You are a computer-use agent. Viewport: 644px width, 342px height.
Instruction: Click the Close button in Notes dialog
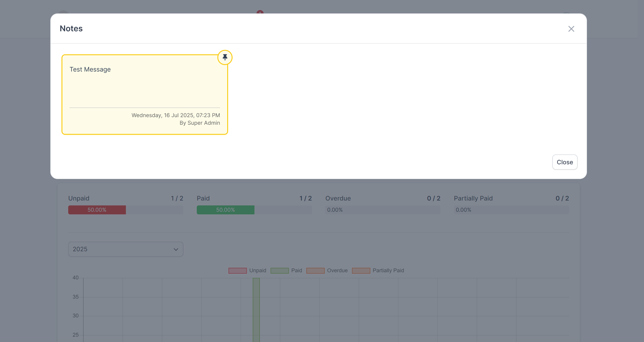(x=564, y=162)
